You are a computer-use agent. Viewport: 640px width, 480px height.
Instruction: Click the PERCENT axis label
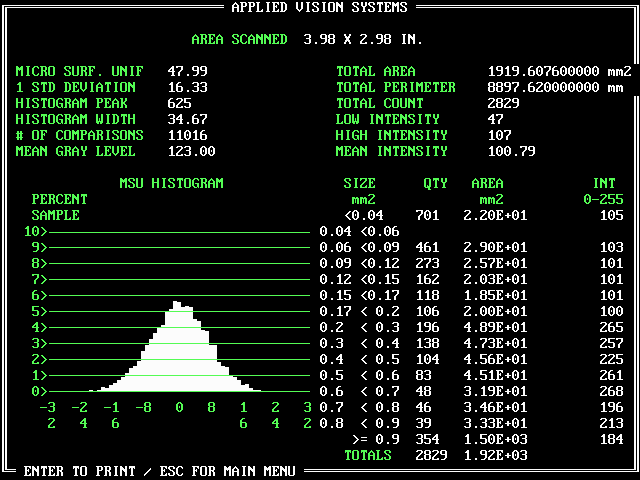pyautogui.click(x=60, y=199)
